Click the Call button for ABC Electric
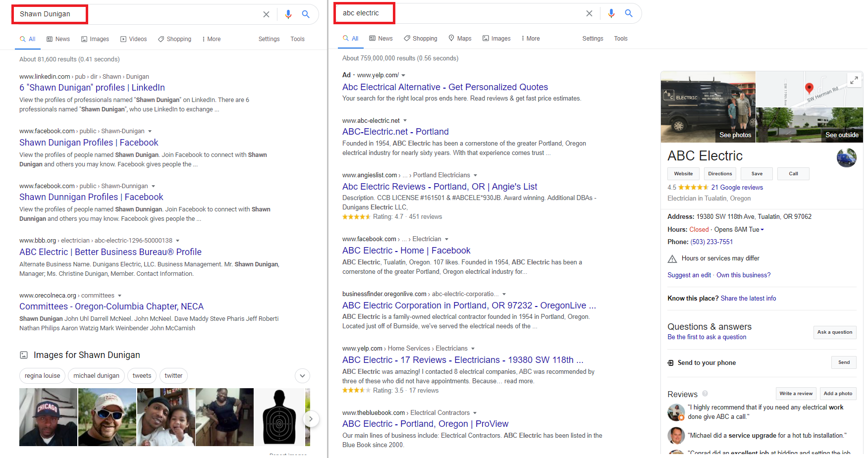Screen dimensions: 868x458 pyautogui.click(x=793, y=174)
